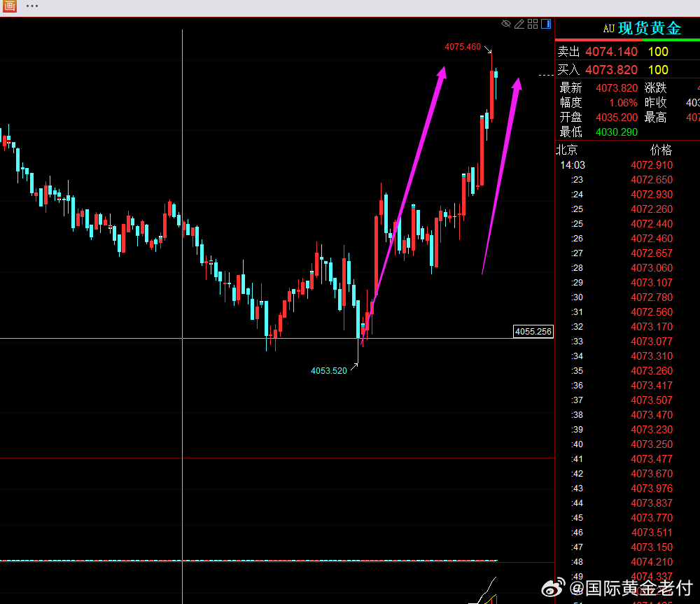Select tick price 4073.060

(x=652, y=268)
